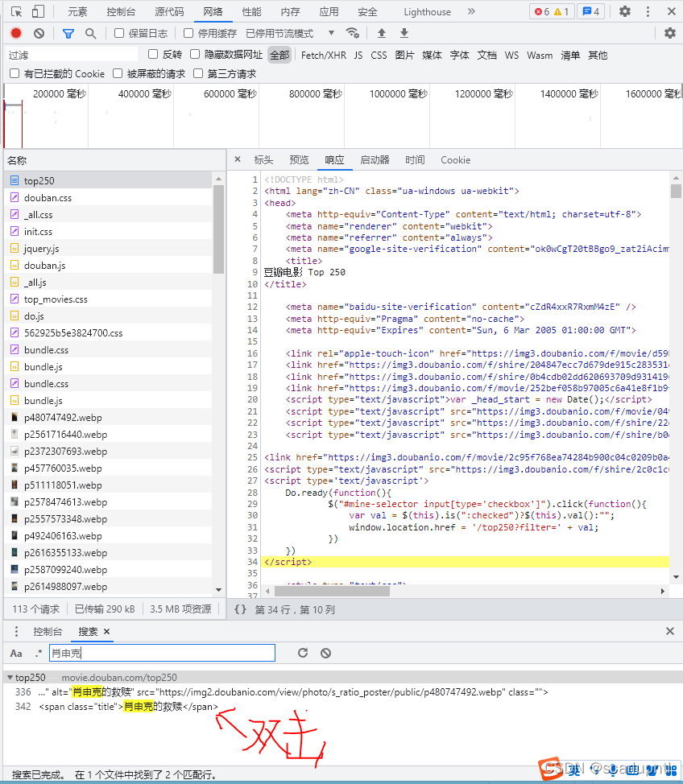The image size is (683, 784).
Task: Open 启动器 request detail tab
Action: [x=375, y=160]
